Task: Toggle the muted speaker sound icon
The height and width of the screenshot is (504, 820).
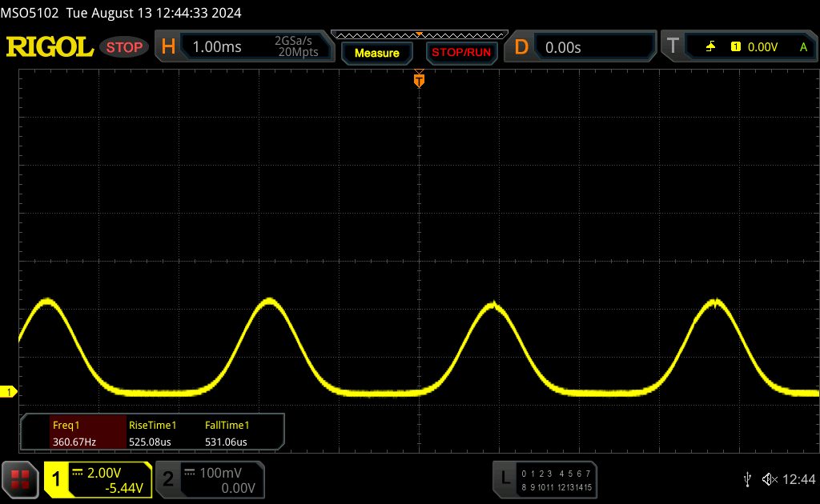Action: pos(770,479)
